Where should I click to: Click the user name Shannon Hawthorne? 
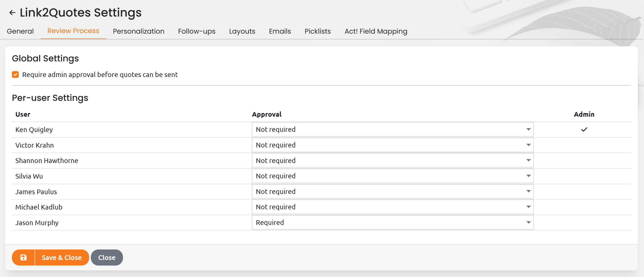[47, 161]
